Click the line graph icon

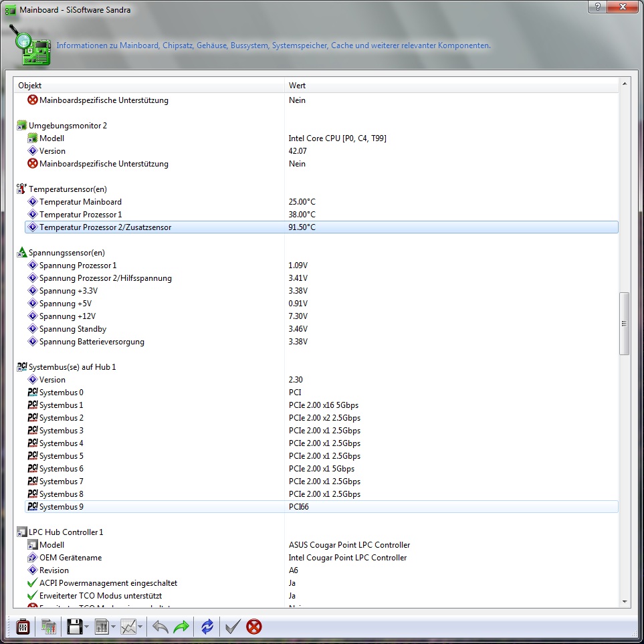[x=128, y=627]
